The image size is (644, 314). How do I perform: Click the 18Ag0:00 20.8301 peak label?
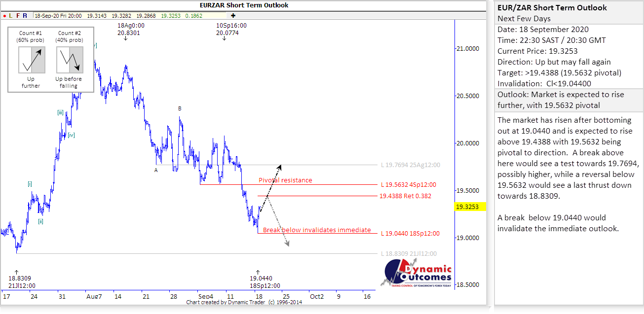(131, 29)
